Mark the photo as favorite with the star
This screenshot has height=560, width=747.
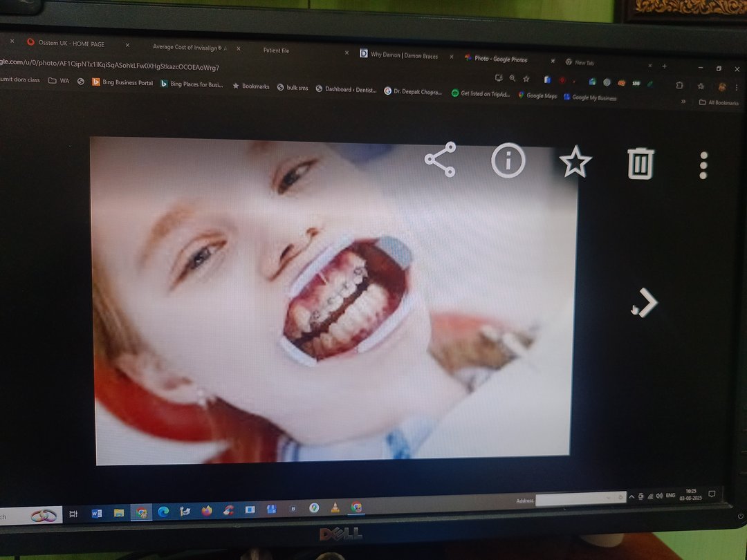(x=575, y=162)
